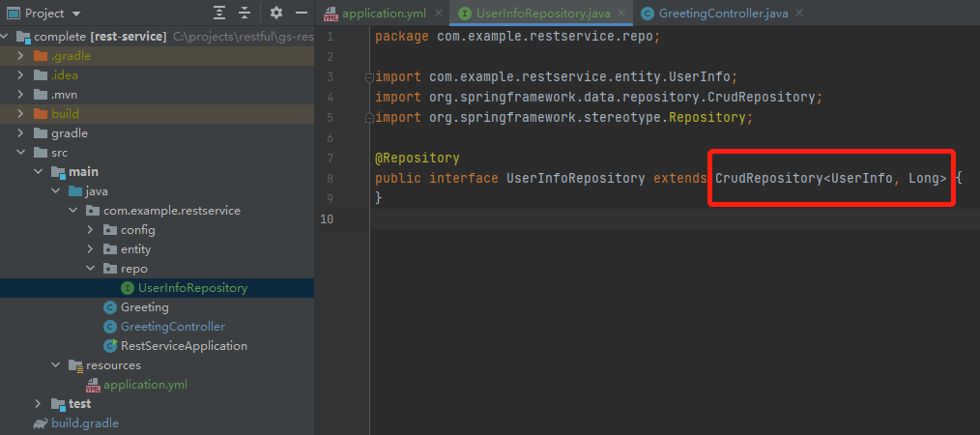Hide the Project tool window
This screenshot has height=435, width=980.
coord(302,14)
